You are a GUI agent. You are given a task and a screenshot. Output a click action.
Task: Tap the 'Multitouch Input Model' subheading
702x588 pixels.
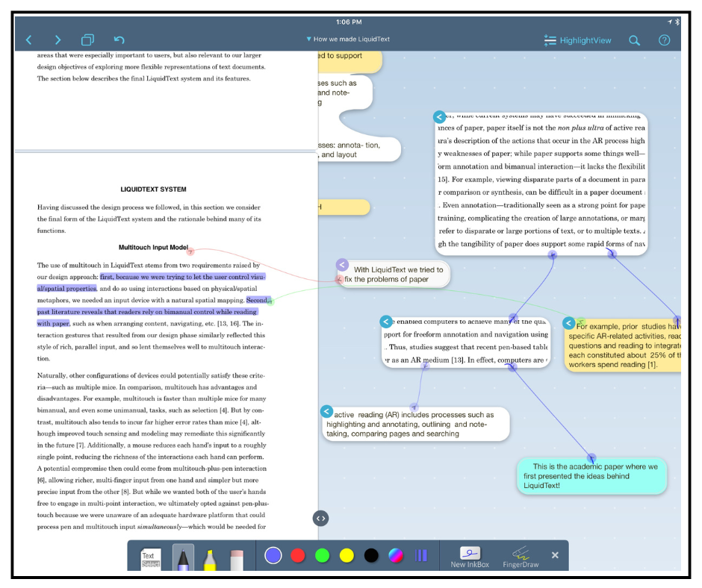click(x=153, y=248)
